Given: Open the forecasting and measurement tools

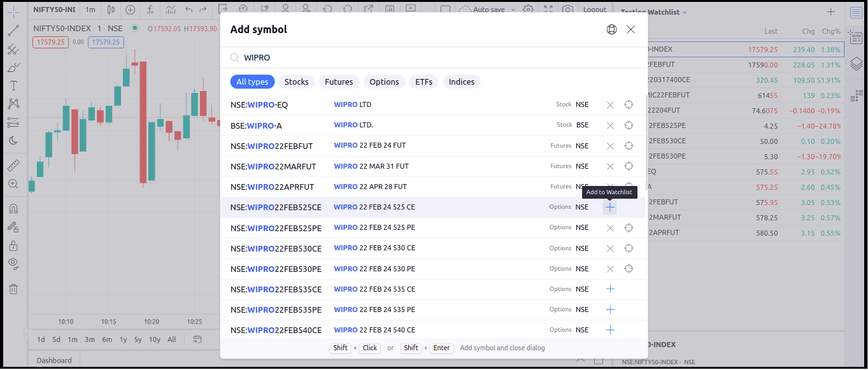Looking at the screenshot, I should tap(13, 122).
